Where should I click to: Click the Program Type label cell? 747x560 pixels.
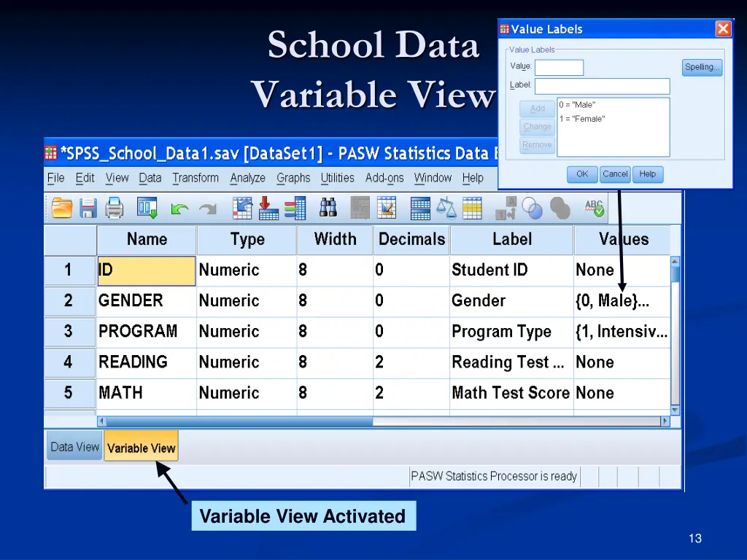[511, 332]
